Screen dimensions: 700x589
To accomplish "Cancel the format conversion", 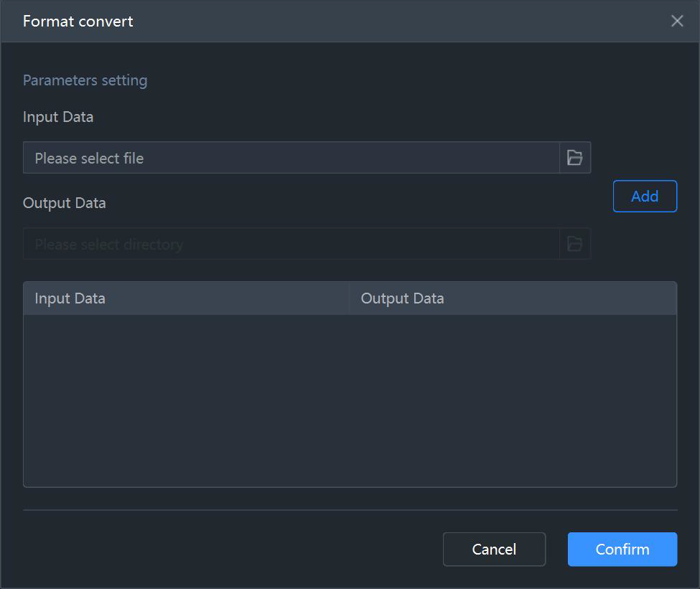I will [x=494, y=550].
